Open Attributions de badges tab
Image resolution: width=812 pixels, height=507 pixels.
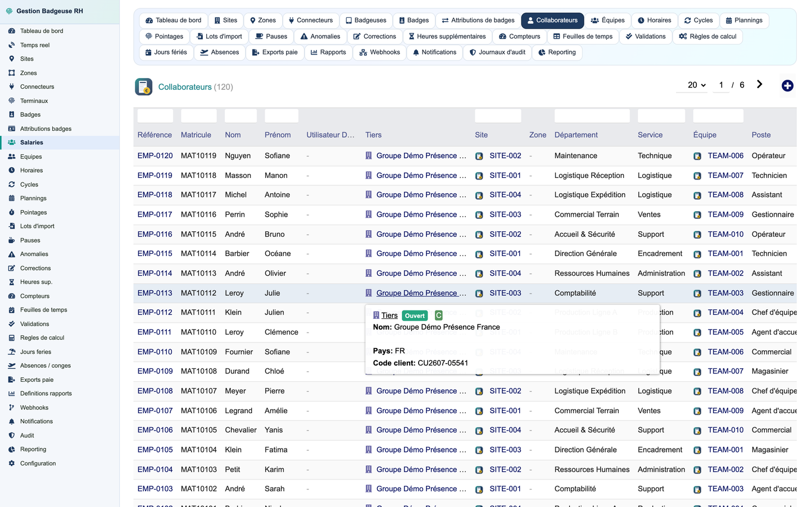[x=478, y=20]
